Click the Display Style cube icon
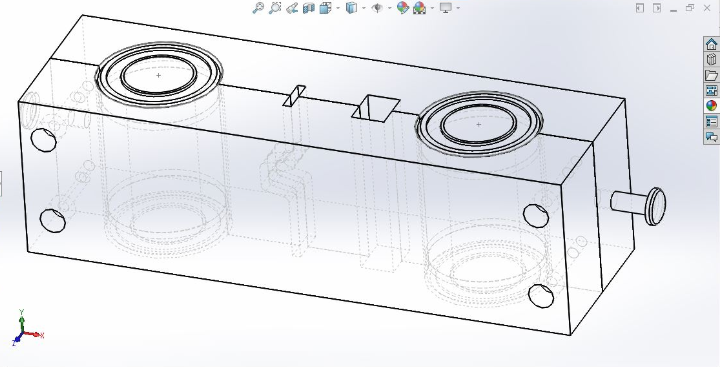 click(x=351, y=8)
